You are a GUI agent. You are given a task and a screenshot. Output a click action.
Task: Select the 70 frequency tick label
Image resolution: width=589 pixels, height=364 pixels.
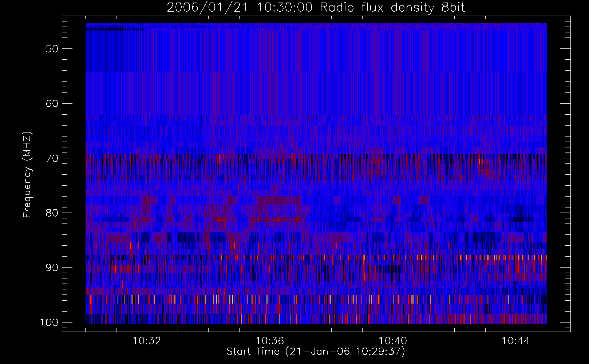click(52, 158)
